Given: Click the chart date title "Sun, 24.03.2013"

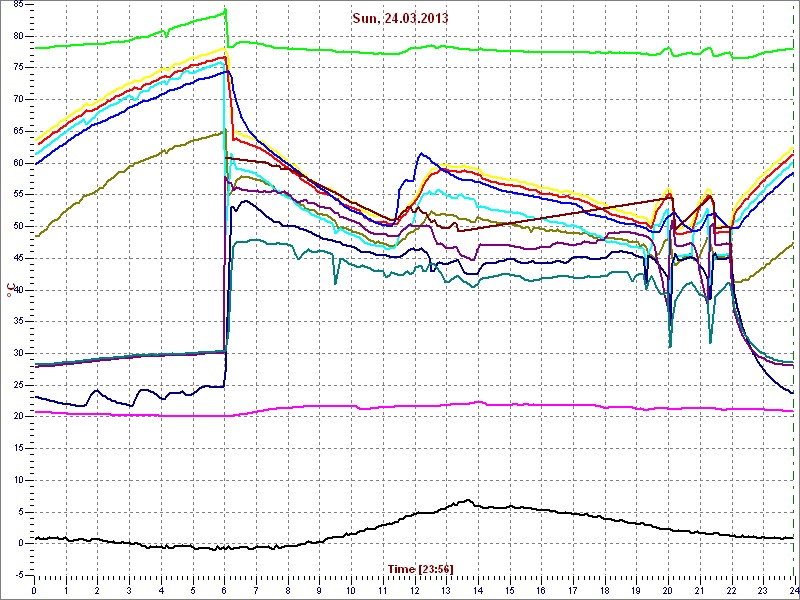Looking at the screenshot, I should [x=400, y=18].
